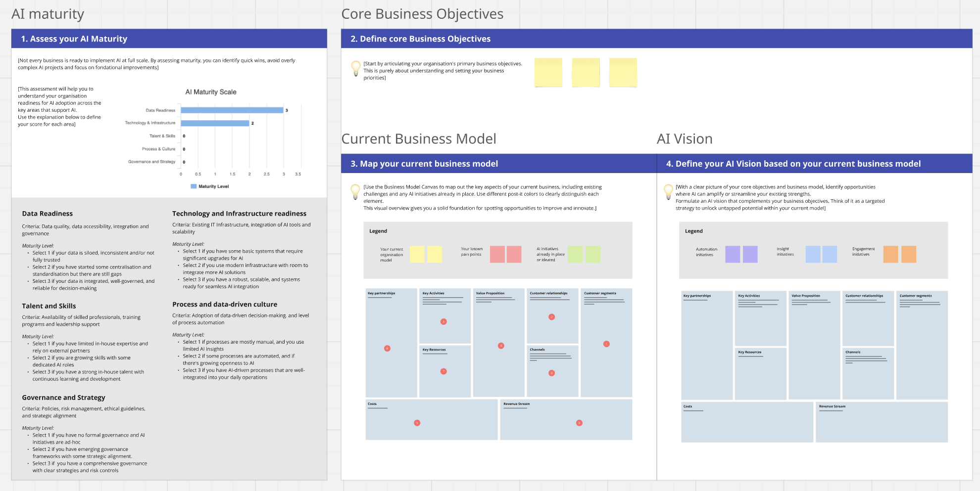Select marker 6 in Key Activities

tap(443, 321)
